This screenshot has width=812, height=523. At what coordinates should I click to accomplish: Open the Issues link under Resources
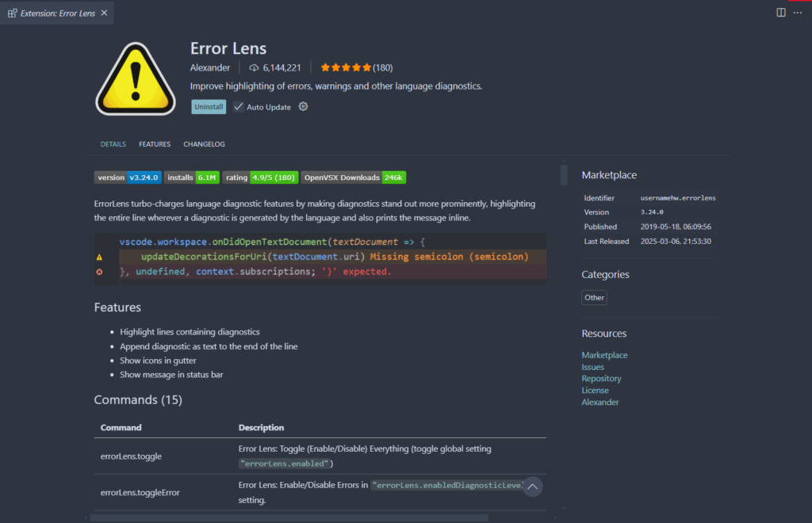(592, 366)
